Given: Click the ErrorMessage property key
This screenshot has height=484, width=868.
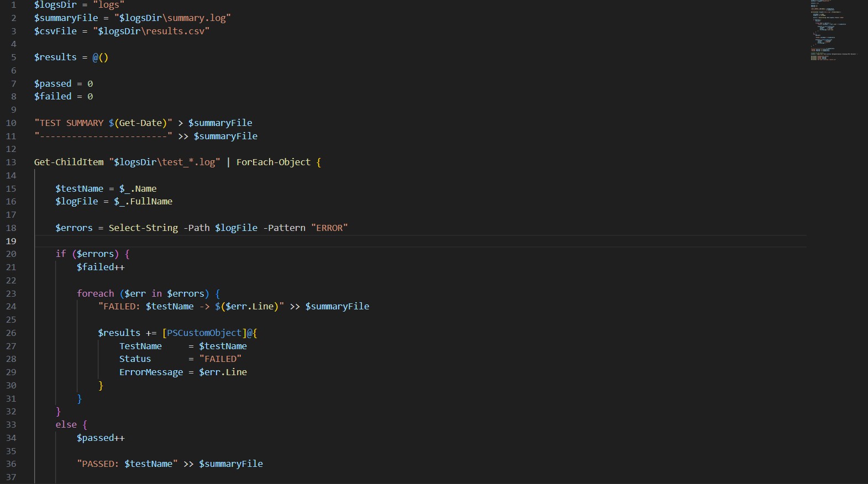Looking at the screenshot, I should coord(151,372).
